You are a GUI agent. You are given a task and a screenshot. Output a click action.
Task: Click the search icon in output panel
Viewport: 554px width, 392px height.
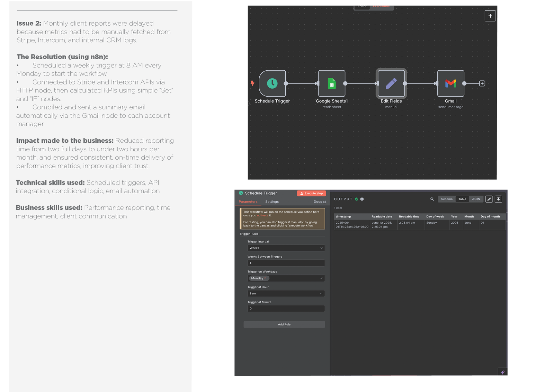(x=432, y=199)
